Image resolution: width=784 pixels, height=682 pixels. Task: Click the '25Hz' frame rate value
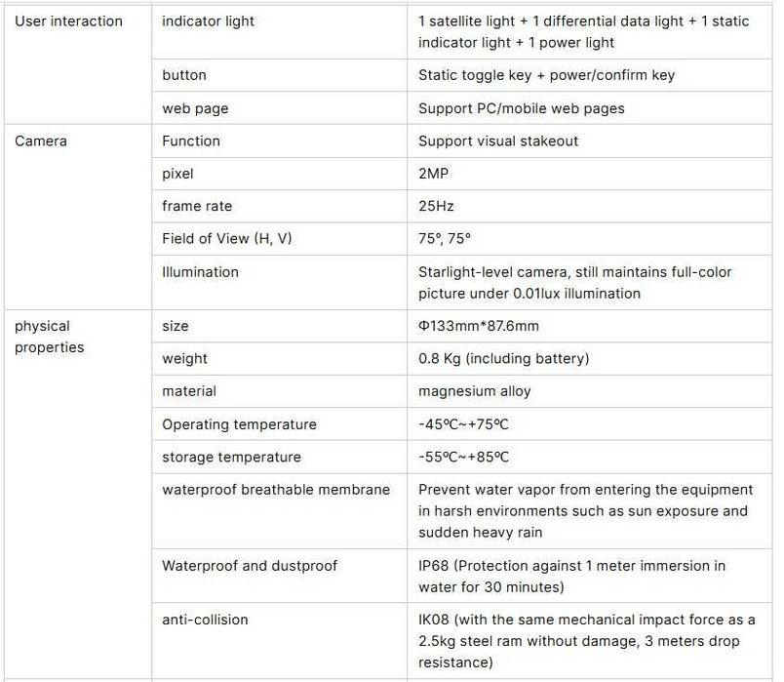[436, 206]
